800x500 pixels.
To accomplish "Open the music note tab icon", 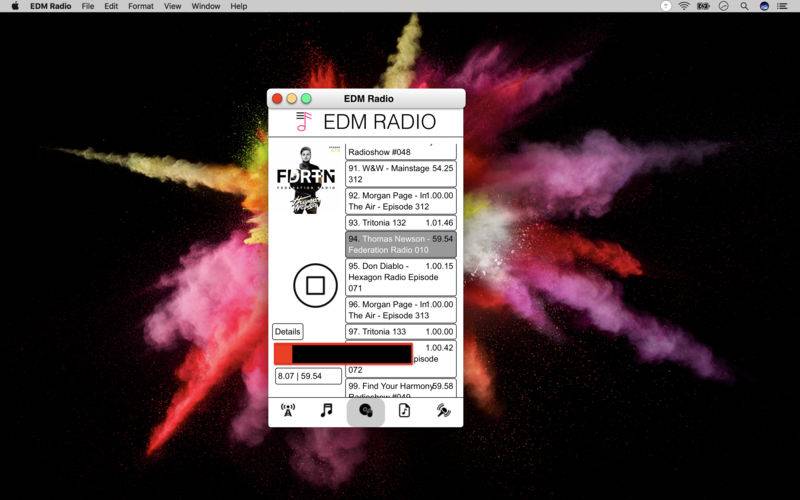I will (x=326, y=410).
